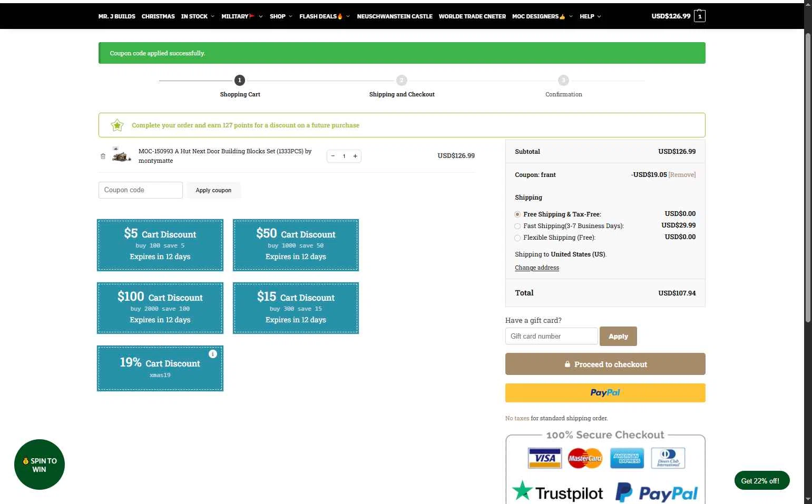Click the step 1 Shopping Cart circle

pos(240,80)
